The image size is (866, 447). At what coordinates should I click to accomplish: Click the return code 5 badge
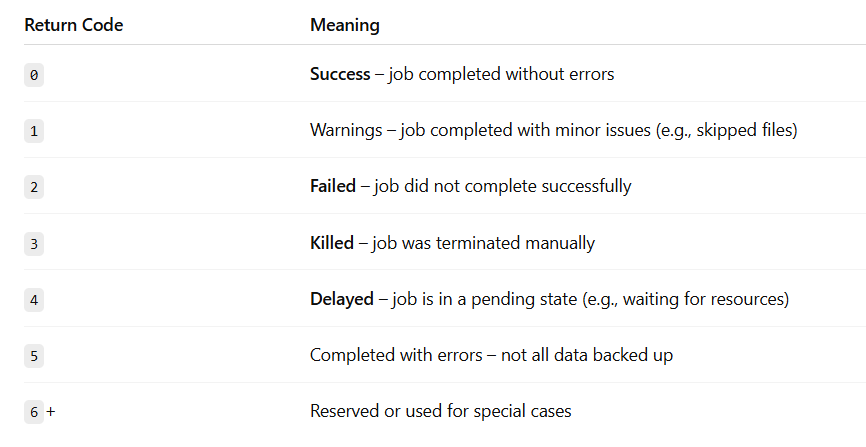pos(34,355)
